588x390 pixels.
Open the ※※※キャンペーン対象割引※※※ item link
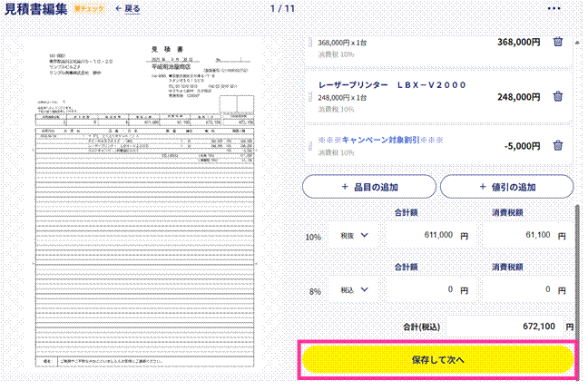click(x=380, y=140)
